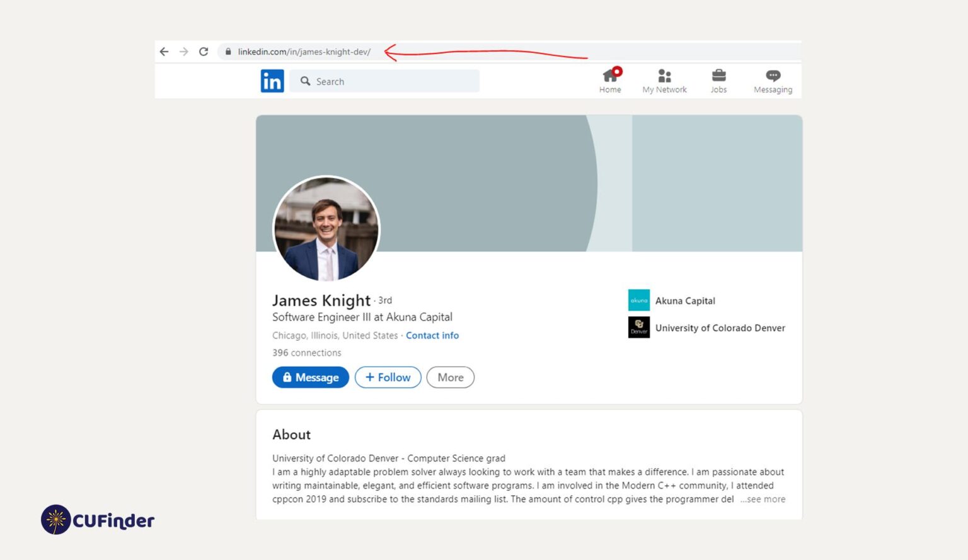Select the linkedin.com/in/james-knight-dev/ URL text
The width and height of the screenshot is (968, 560).
coord(304,52)
